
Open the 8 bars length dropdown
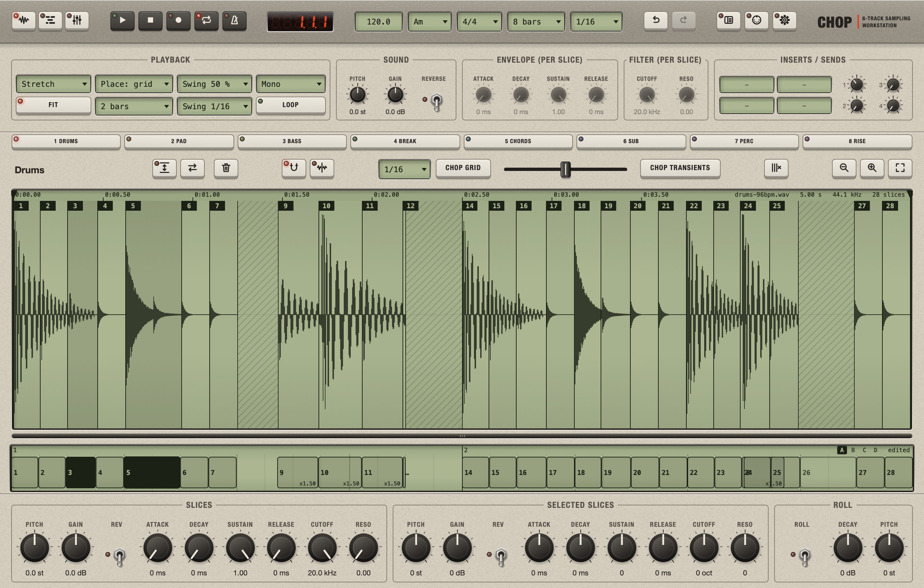point(535,22)
